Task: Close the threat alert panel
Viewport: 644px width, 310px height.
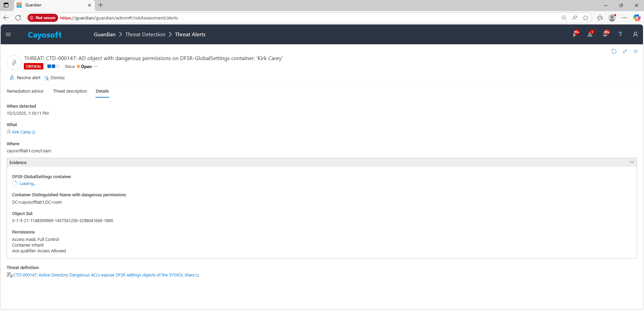Action: pos(636,51)
